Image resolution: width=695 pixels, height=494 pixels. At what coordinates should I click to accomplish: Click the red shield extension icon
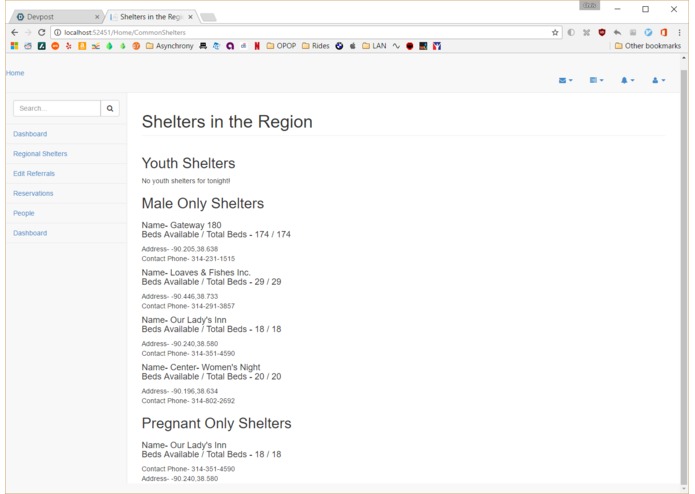point(602,32)
